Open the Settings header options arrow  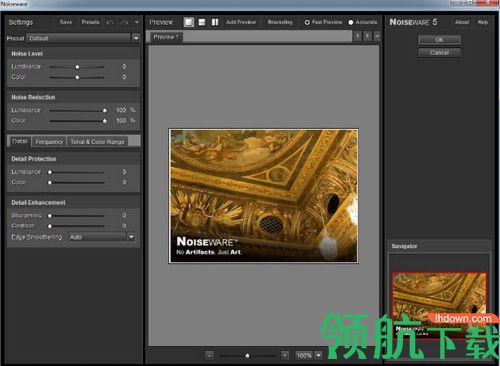coord(137,22)
